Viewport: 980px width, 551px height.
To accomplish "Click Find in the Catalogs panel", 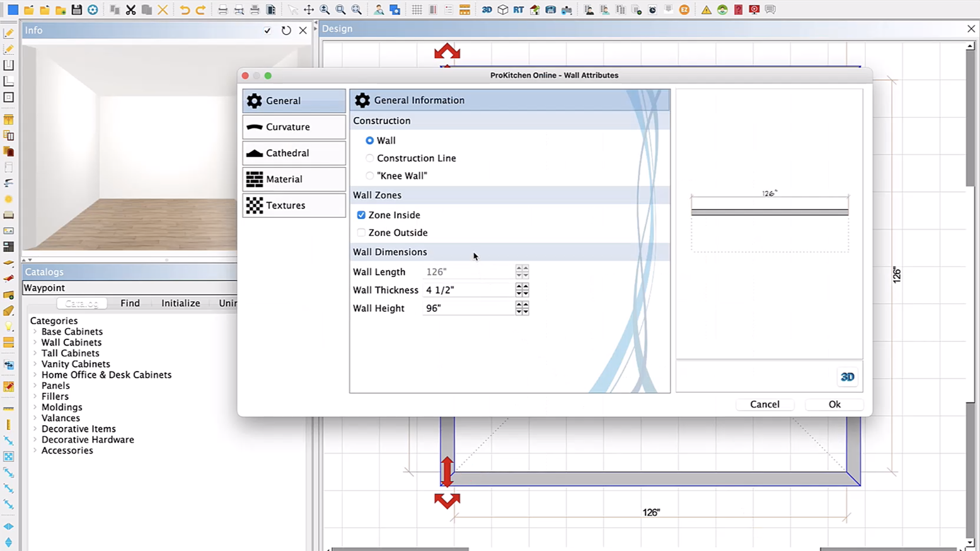I will (x=130, y=303).
